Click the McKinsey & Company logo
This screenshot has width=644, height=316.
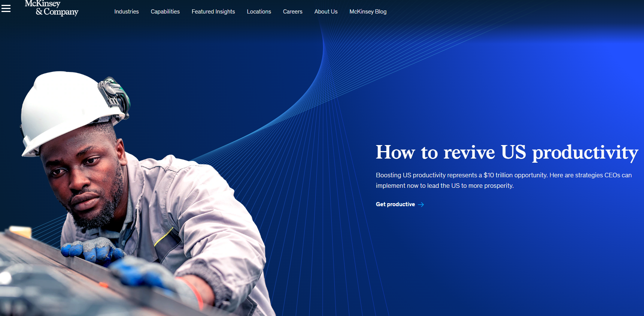tap(52, 8)
